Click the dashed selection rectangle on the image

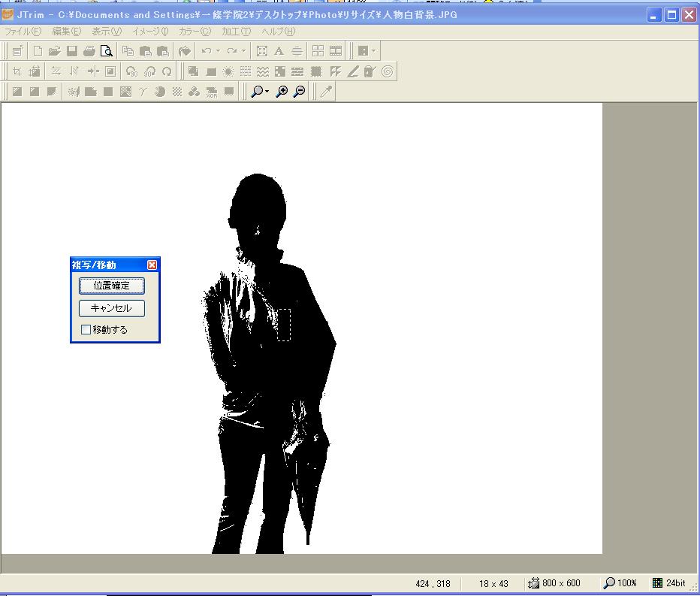(x=284, y=324)
